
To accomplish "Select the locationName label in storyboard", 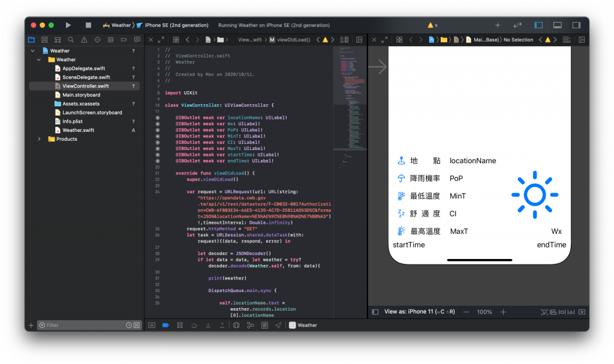I will [x=472, y=161].
